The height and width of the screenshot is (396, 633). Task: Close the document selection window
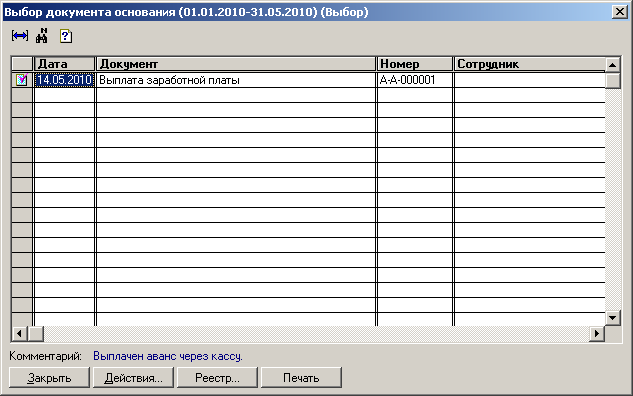pyautogui.click(x=620, y=12)
